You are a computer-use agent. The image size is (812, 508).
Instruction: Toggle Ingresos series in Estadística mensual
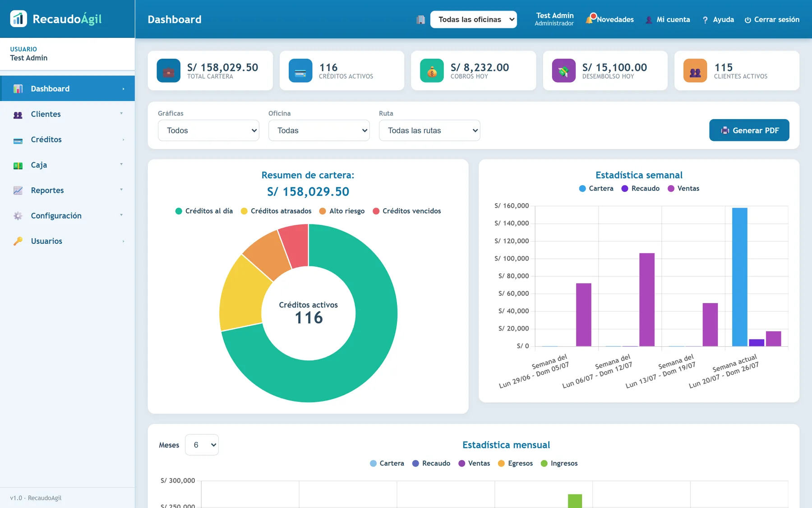pyautogui.click(x=559, y=463)
